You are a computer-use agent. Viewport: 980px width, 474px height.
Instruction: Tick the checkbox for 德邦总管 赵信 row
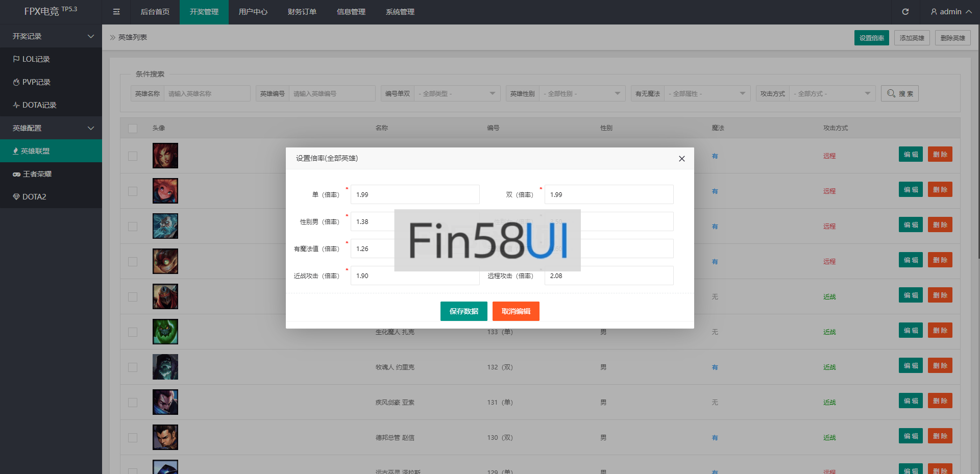pyautogui.click(x=133, y=438)
